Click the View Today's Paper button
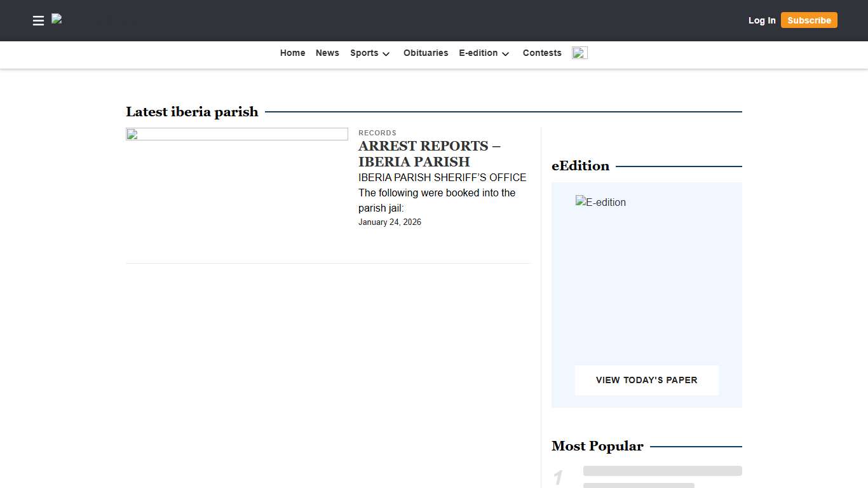Image resolution: width=868 pixels, height=488 pixels. [x=646, y=380]
